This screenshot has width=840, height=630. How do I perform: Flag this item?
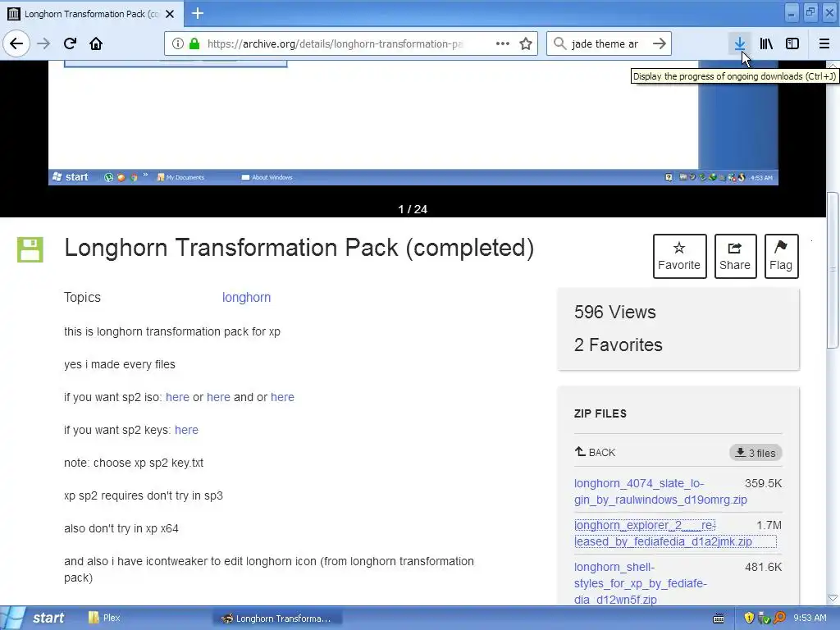coord(781,256)
